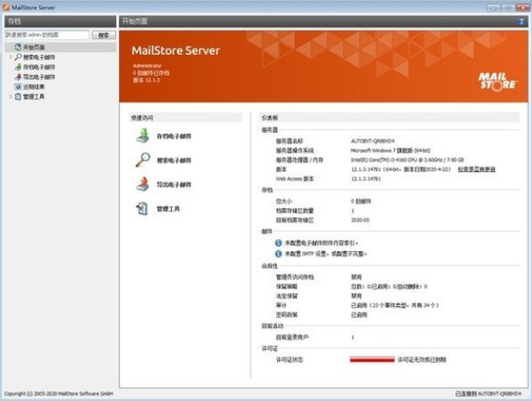This screenshot has width=532, height=401.
Task: Click 管理工具 quick access label
Action: pyautogui.click(x=168, y=208)
